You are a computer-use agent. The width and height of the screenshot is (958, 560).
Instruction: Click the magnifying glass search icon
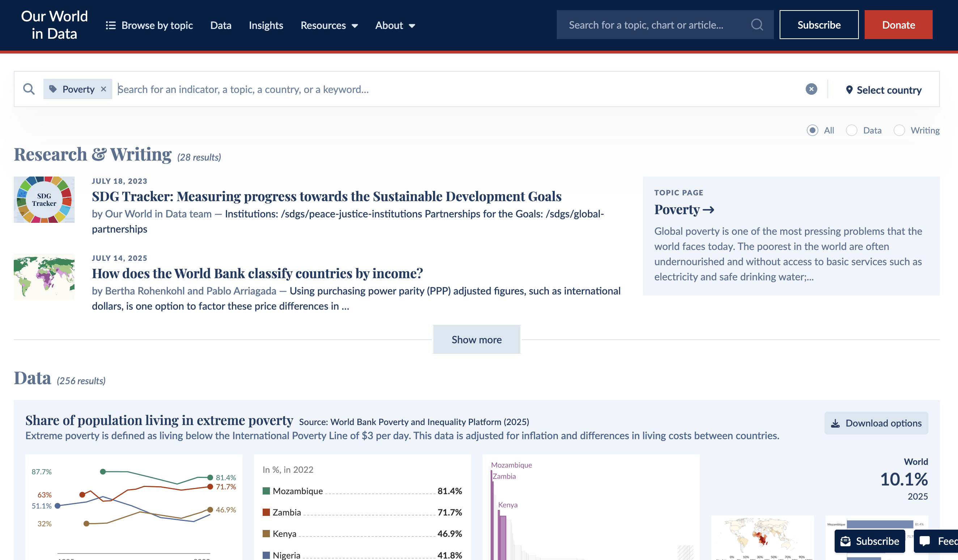pyautogui.click(x=756, y=25)
